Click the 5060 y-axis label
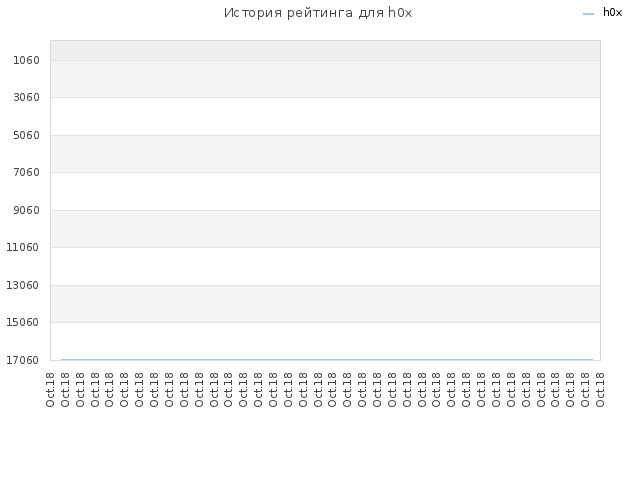This screenshot has width=640, height=480. coord(26,135)
